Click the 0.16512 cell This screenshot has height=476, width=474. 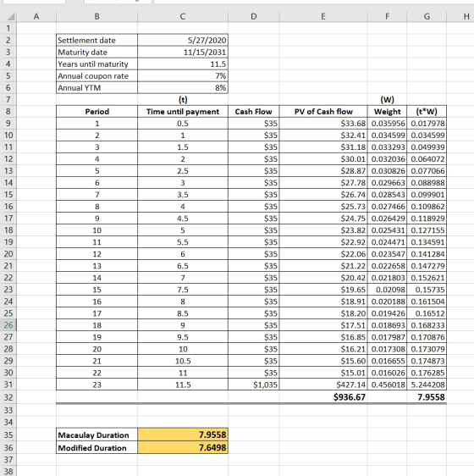427,313
